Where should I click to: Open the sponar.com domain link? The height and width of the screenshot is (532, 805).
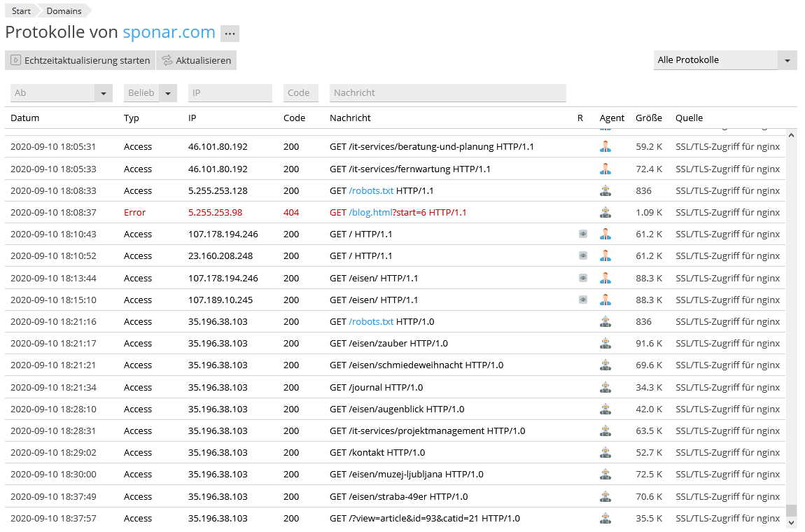click(169, 32)
